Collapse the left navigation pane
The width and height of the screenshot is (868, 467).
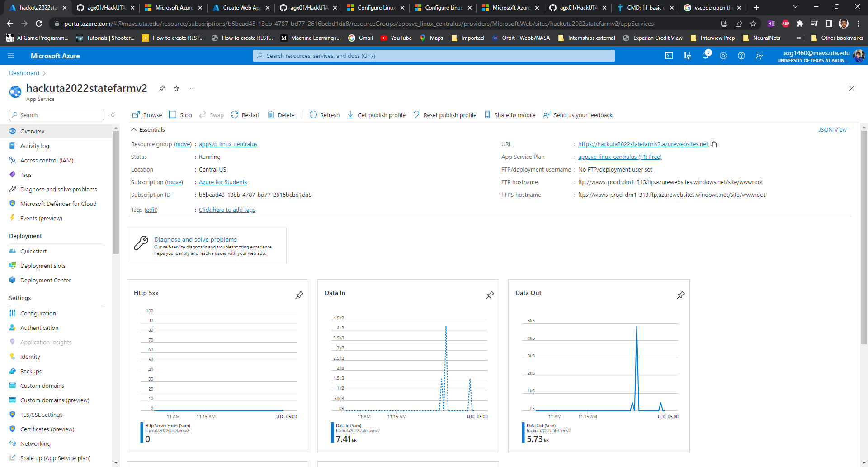click(x=113, y=115)
